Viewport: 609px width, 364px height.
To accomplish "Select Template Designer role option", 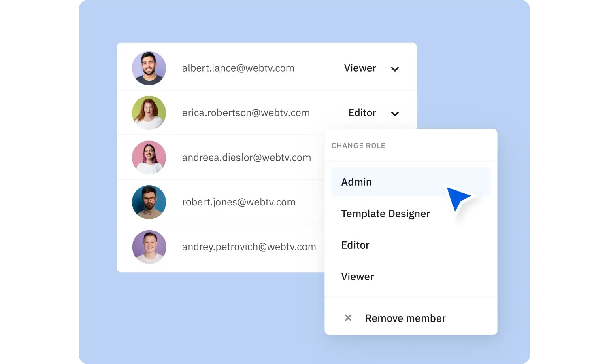I will [x=385, y=214].
